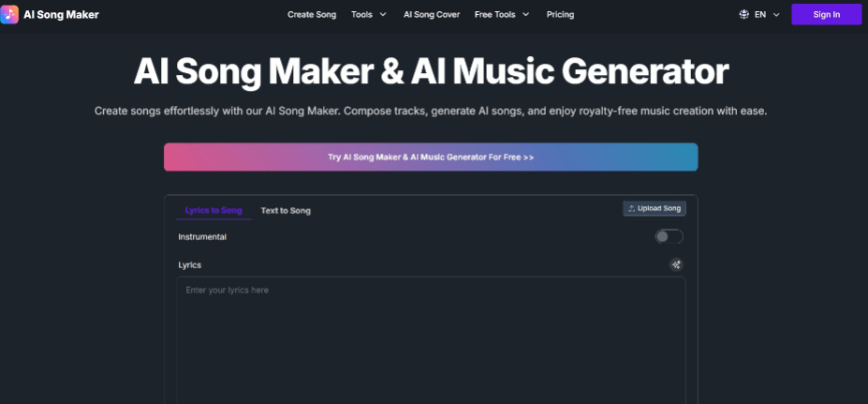
Task: Click the AI Song Maker & AI Music Generator heading
Action: click(x=432, y=71)
